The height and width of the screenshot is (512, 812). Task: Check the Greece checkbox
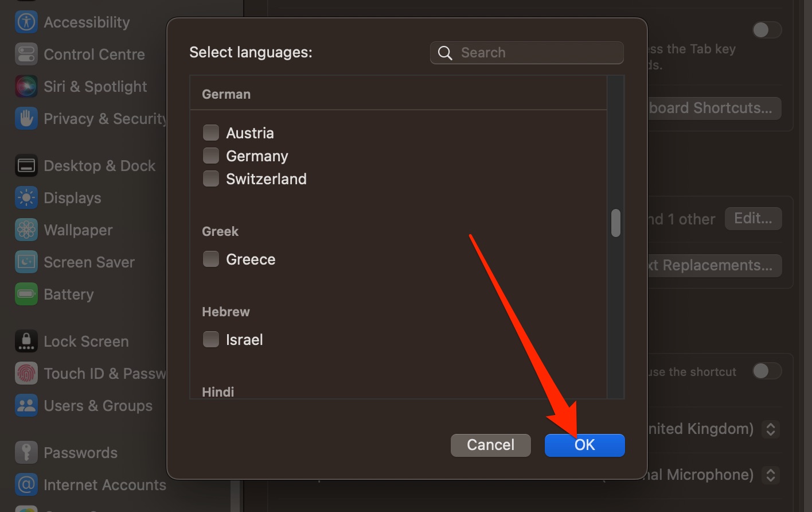[x=211, y=259]
